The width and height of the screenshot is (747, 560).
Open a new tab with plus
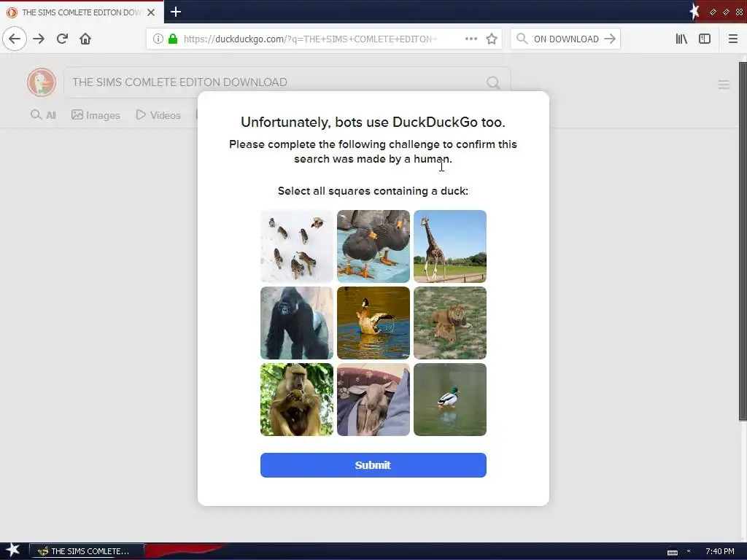click(x=176, y=12)
